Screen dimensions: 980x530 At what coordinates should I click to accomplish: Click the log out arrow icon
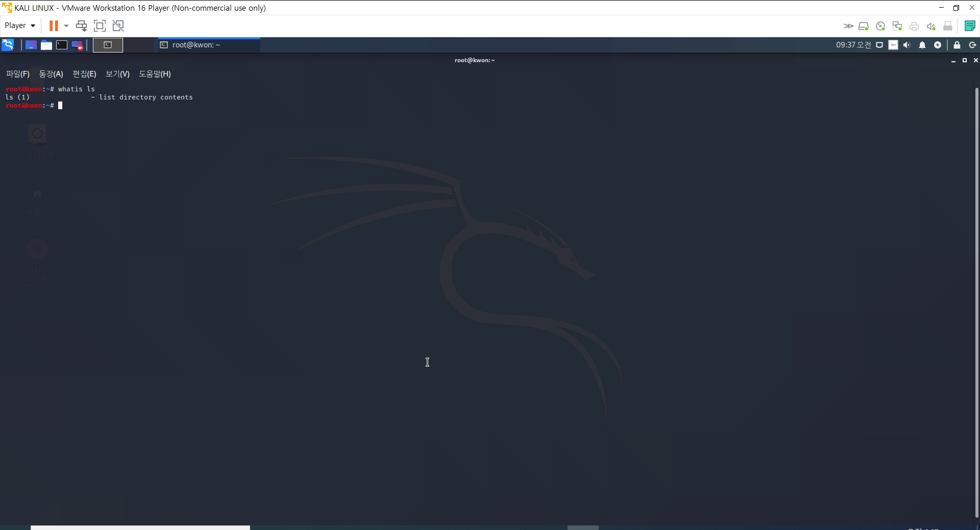point(972,45)
